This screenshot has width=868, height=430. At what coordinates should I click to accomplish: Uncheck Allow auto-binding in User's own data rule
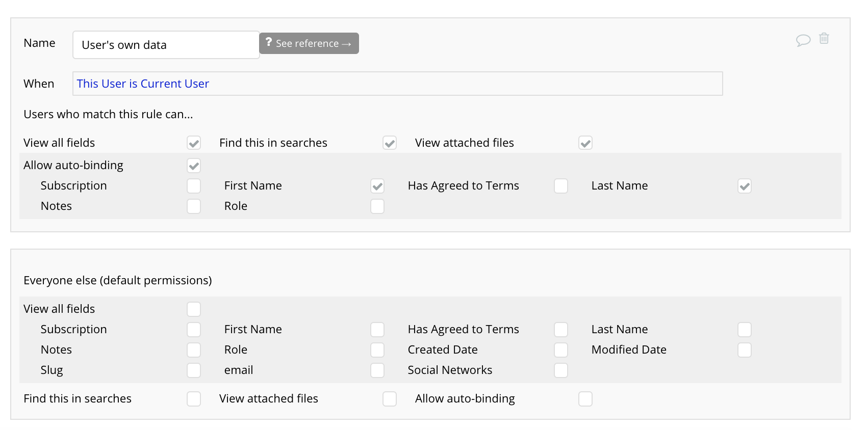[194, 166]
